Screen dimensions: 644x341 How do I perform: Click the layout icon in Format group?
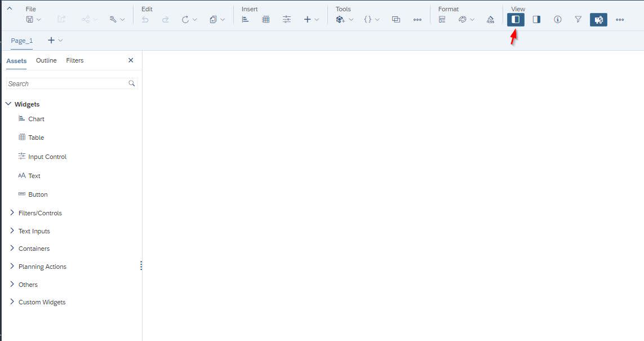point(442,19)
